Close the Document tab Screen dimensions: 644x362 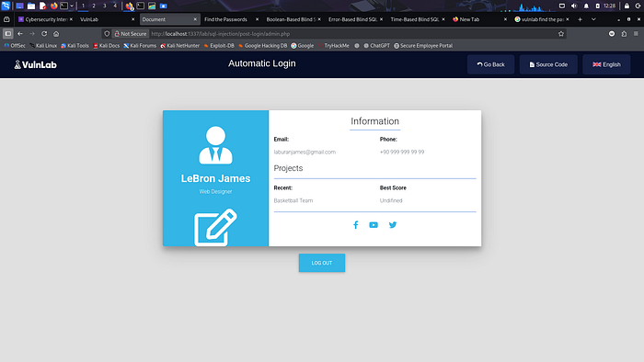coord(195,19)
